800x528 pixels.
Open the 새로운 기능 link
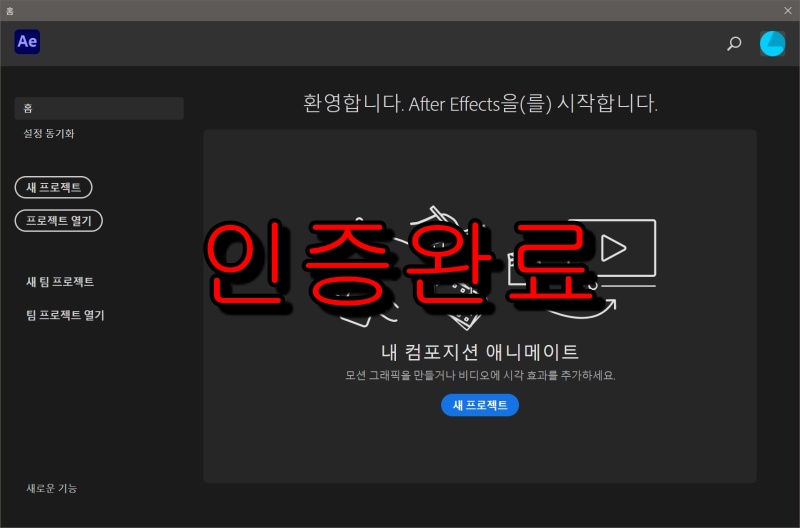pos(52,488)
